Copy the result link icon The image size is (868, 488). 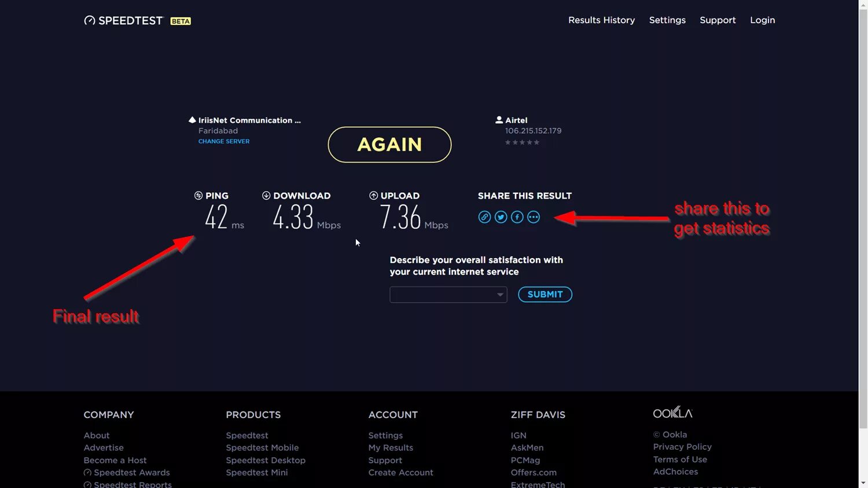(484, 217)
